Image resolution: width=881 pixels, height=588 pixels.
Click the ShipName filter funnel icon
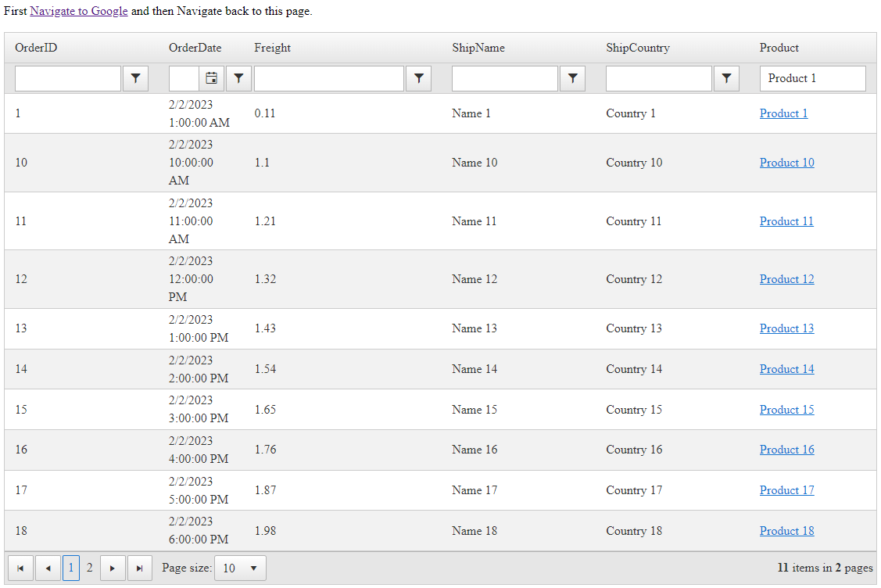pyautogui.click(x=573, y=78)
